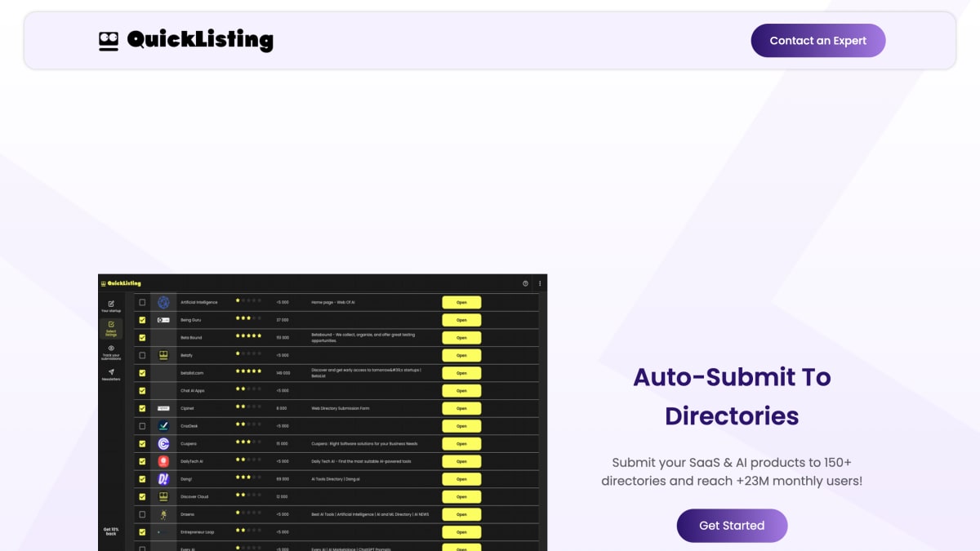Click the small QuickListing logo in the app preview
The image size is (980, 551).
pyautogui.click(x=121, y=283)
